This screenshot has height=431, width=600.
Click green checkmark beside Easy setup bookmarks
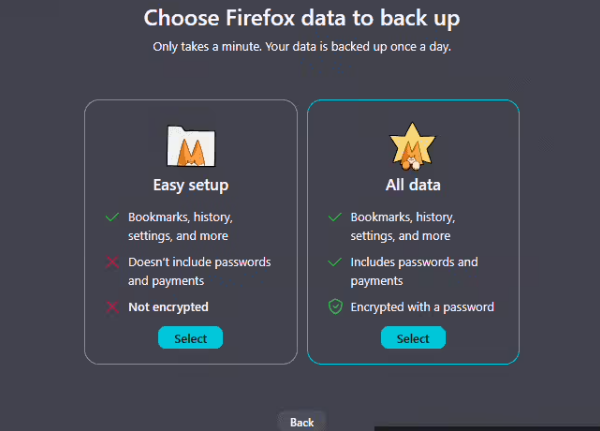tap(111, 217)
